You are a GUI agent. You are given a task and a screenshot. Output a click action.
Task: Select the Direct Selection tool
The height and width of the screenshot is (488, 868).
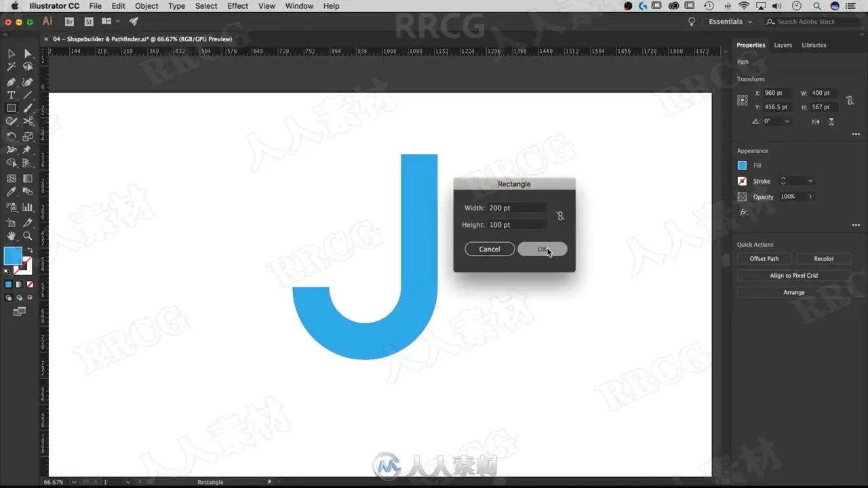pyautogui.click(x=28, y=54)
